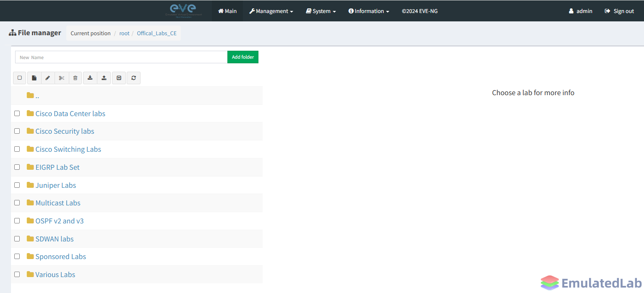Click folder icon beside Various Labs
Viewport: 644px width, 293px height.
click(30, 274)
